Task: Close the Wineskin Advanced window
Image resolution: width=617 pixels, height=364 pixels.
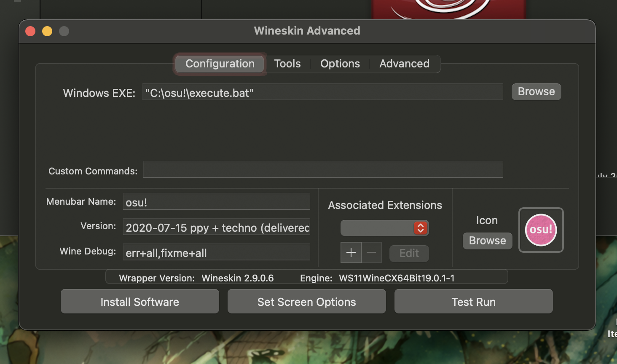Action: (30, 31)
